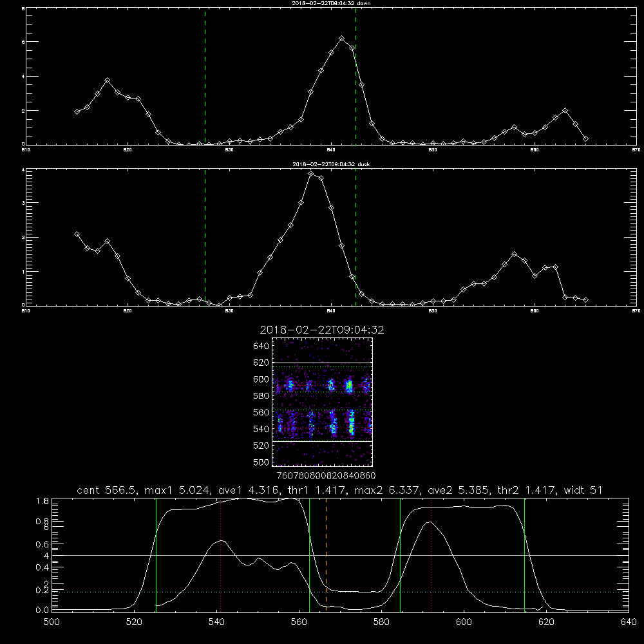This screenshot has height=644, width=644.
Task: Click the highest diamond marker on the dawn curve
Action: [341, 38]
